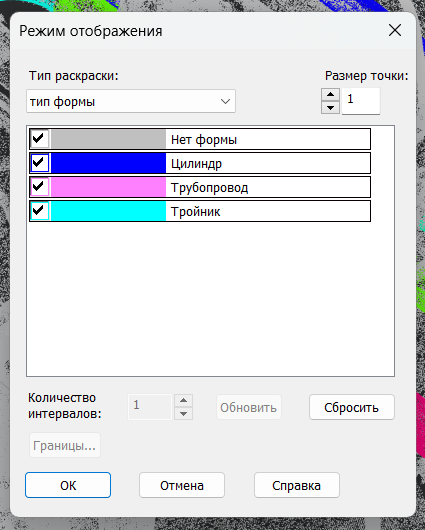The height and width of the screenshot is (530, 425).
Task: Toggle the Трубопровод checkbox
Action: (x=40, y=187)
